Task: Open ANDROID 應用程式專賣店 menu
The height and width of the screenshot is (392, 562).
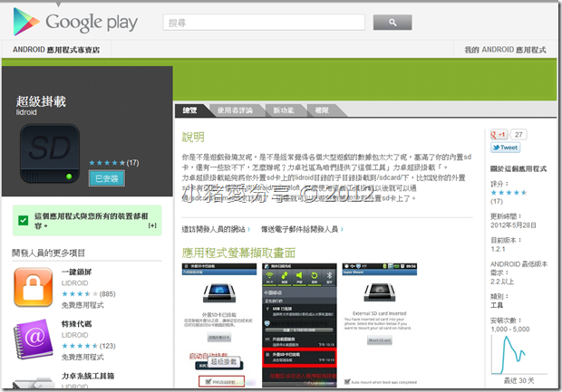Action: pyautogui.click(x=56, y=50)
